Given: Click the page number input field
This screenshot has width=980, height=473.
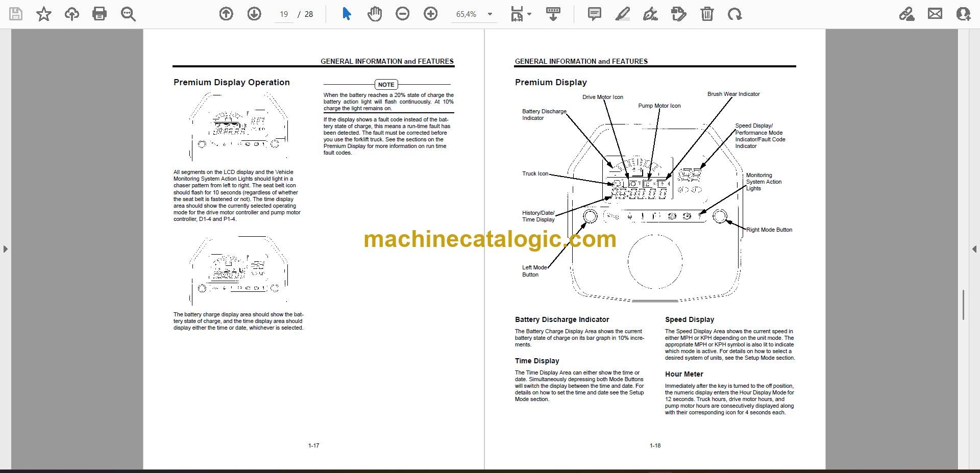Looking at the screenshot, I should point(284,14).
